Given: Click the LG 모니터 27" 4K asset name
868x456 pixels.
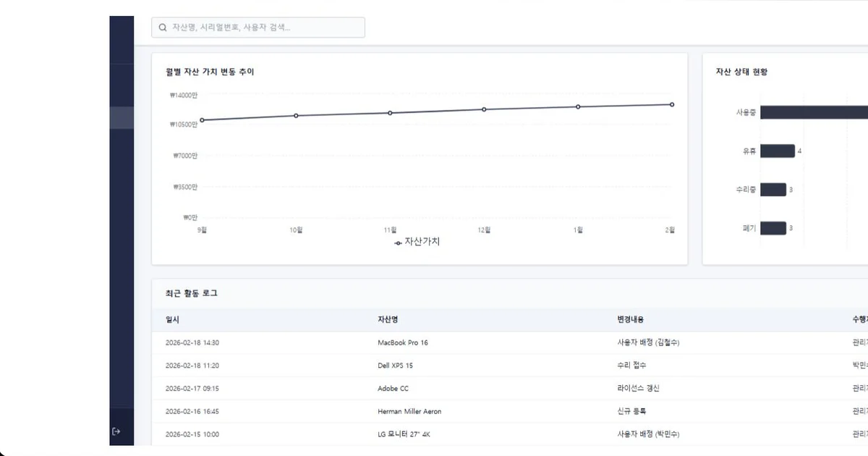Looking at the screenshot, I should click(x=404, y=434).
